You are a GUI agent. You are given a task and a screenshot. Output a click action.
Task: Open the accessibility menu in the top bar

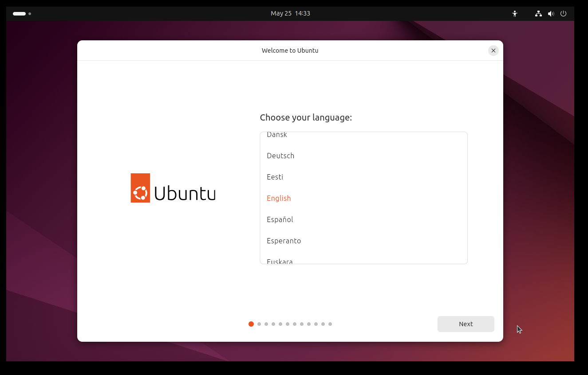(515, 14)
